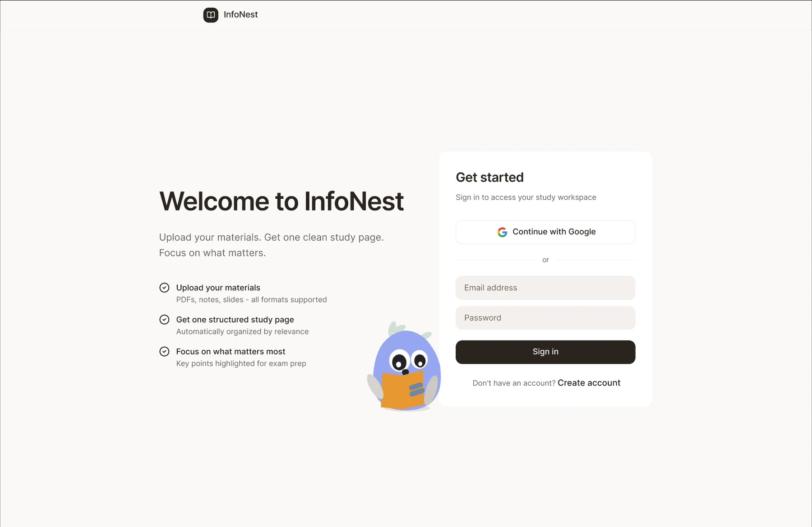
Task: Click the checkmark icon beside Focus on what matters most
Action: tap(164, 352)
